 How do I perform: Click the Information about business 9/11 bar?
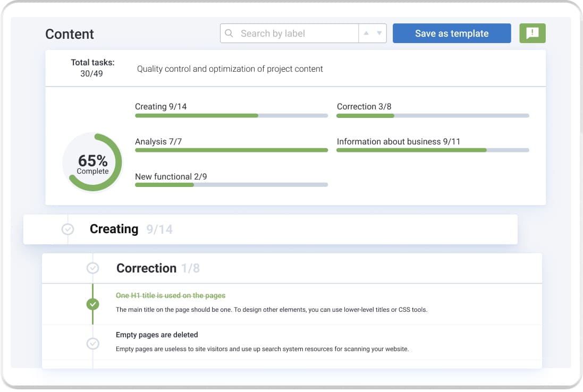(x=433, y=150)
